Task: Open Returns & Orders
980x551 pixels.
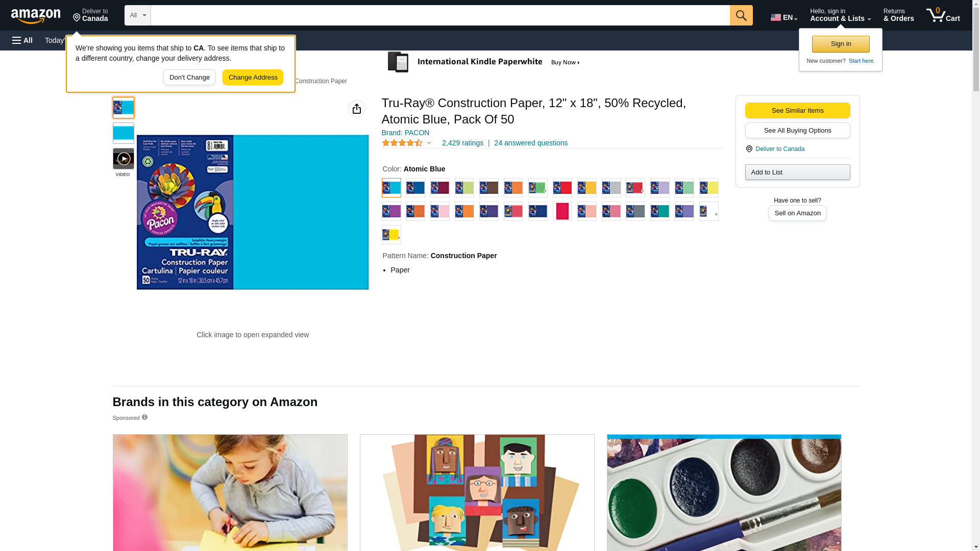Action: tap(898, 15)
